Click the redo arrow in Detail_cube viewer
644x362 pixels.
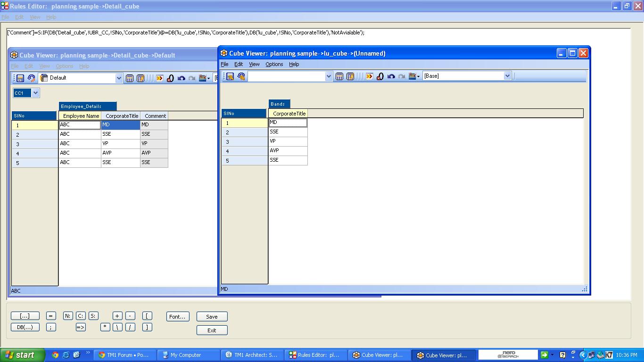click(191, 78)
